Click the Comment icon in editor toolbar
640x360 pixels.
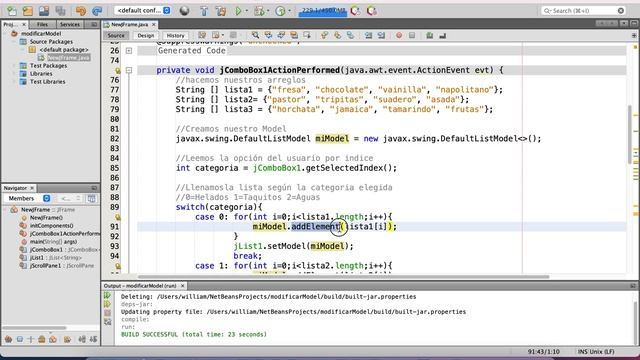pyautogui.click(x=429, y=36)
